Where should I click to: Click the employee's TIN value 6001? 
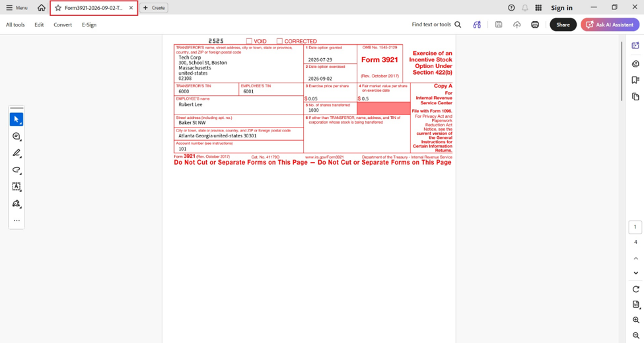[248, 92]
